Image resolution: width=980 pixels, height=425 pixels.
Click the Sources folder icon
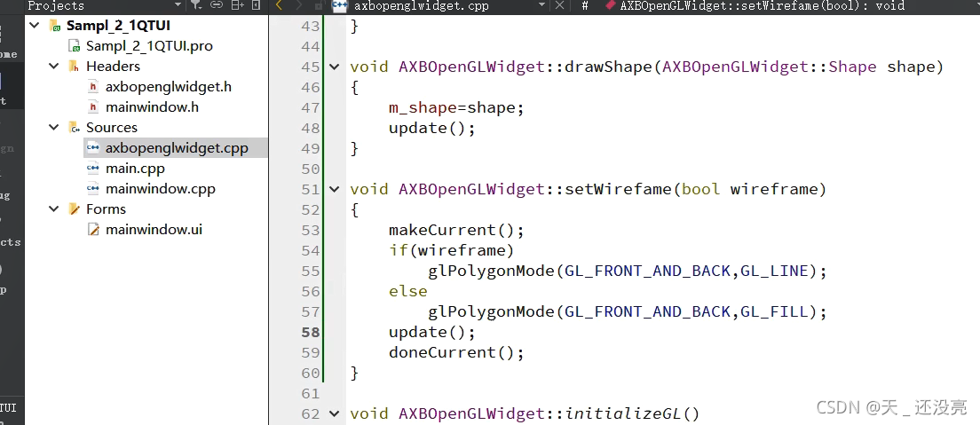point(74,128)
